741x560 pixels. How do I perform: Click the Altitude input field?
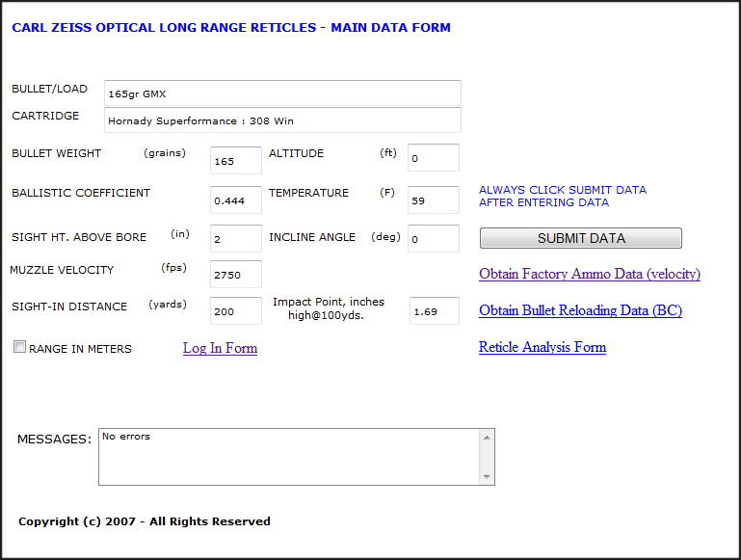tap(433, 158)
